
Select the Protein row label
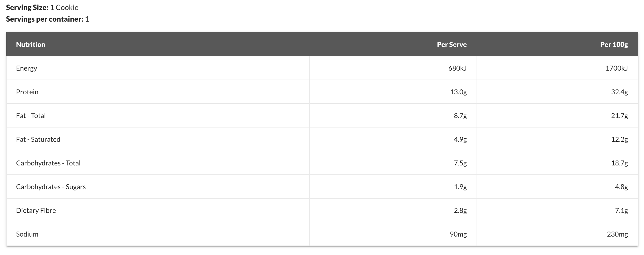pyautogui.click(x=27, y=92)
